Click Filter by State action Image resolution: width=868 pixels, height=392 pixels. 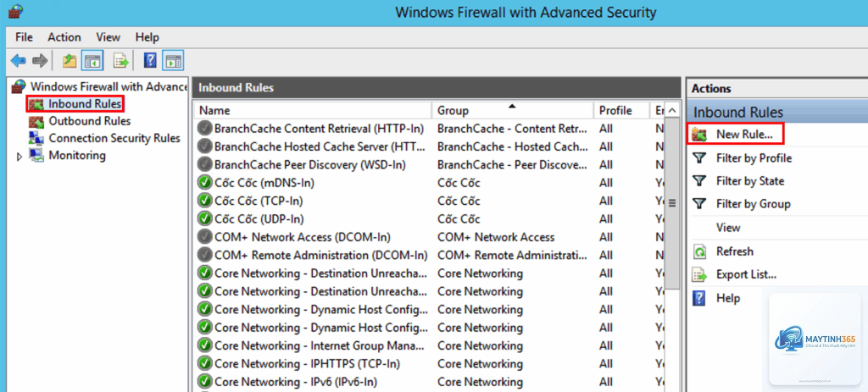pos(750,181)
